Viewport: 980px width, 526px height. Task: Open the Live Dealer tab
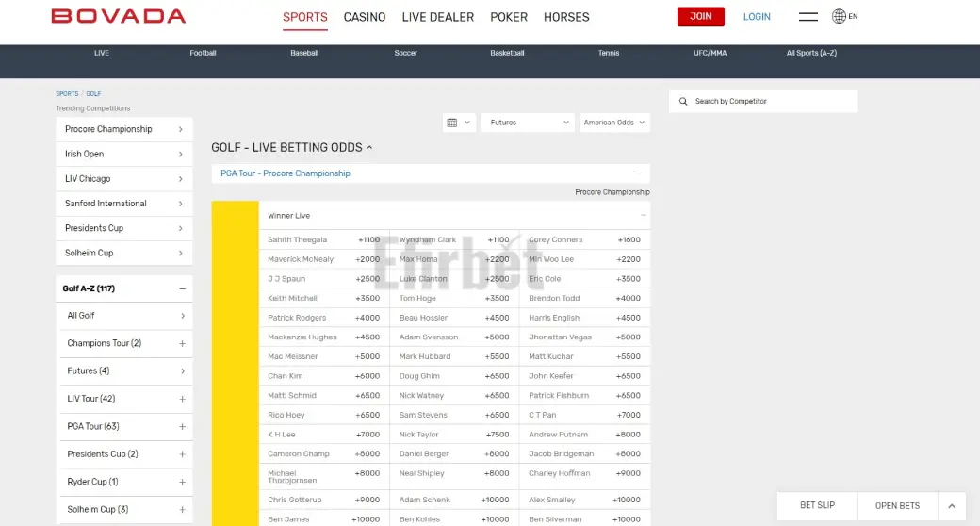tap(437, 18)
